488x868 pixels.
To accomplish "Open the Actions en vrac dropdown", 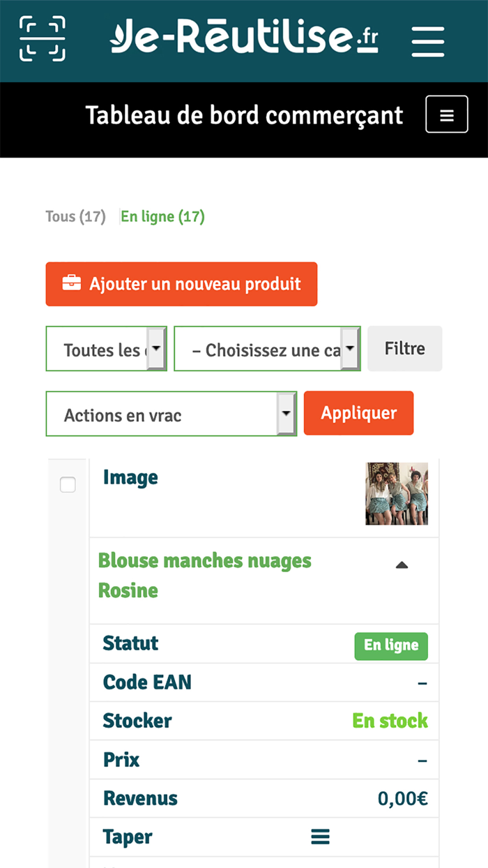I will point(171,413).
